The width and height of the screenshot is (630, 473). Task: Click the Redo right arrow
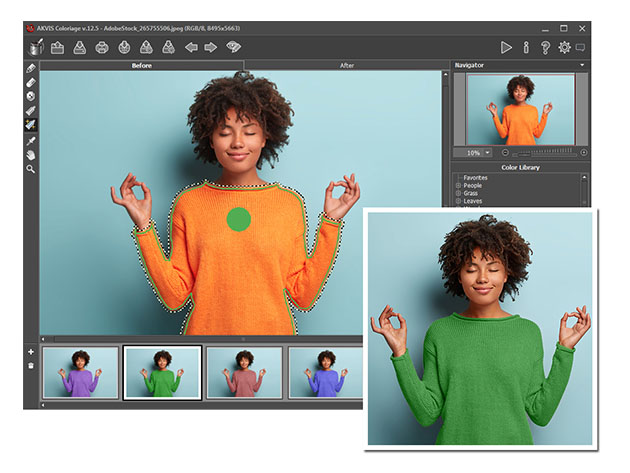coord(211,47)
